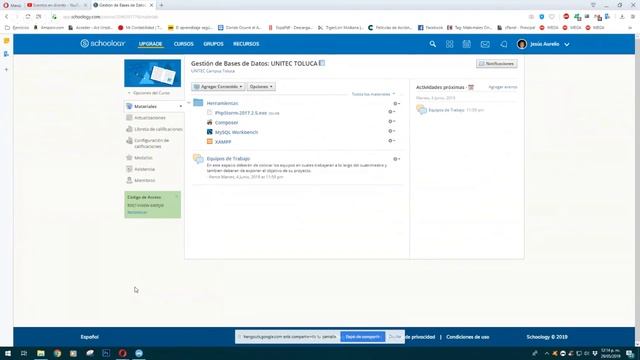Screen dimensions: 640x360
Task: Open Miembros in the sidebar
Action: point(144,180)
